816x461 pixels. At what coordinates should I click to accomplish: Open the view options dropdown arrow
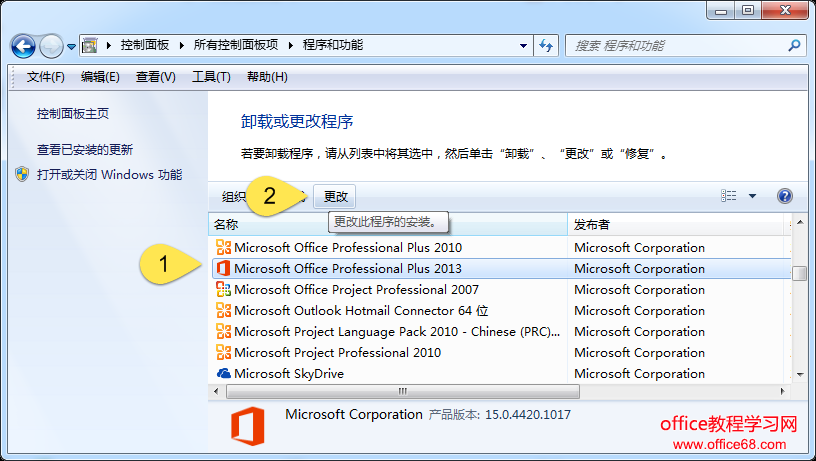(x=752, y=197)
